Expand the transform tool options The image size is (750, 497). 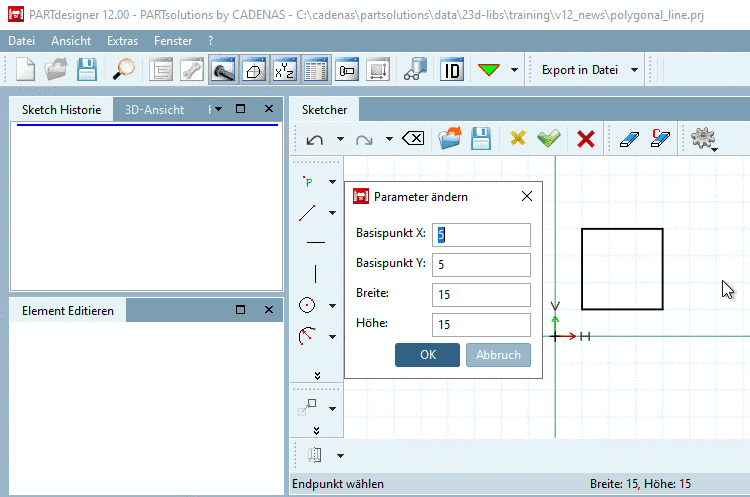click(x=332, y=409)
